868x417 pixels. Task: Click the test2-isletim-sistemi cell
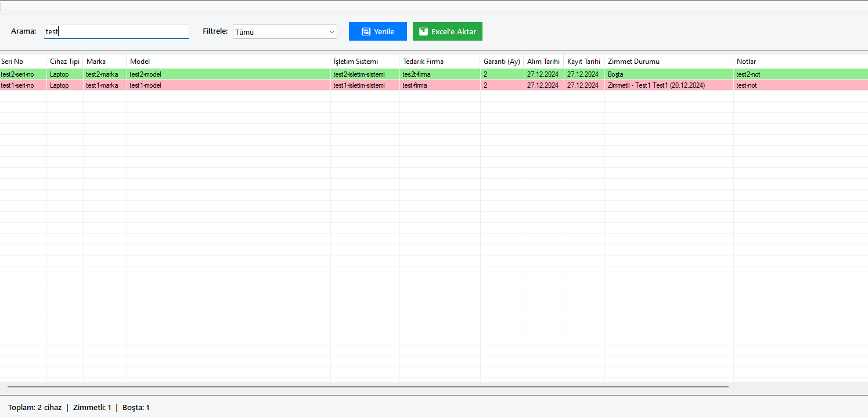[x=365, y=74]
